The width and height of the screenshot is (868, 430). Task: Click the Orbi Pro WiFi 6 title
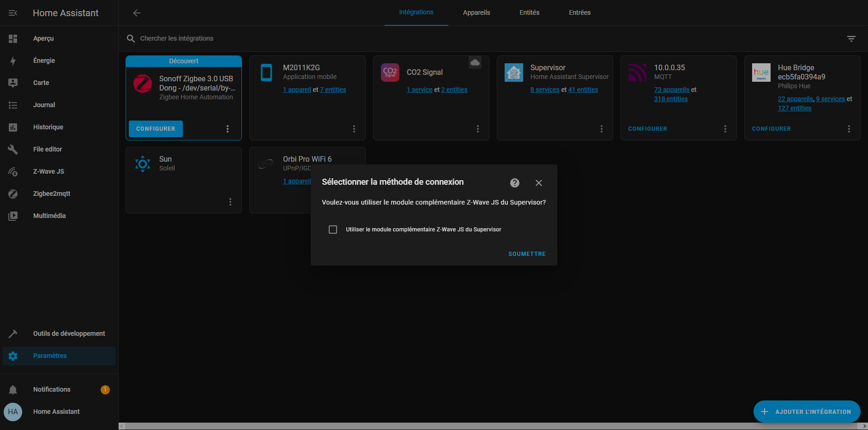pyautogui.click(x=307, y=159)
